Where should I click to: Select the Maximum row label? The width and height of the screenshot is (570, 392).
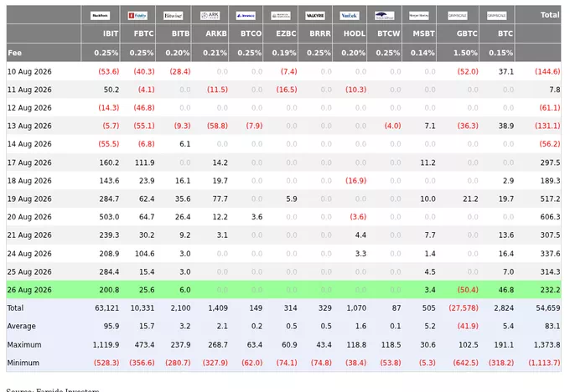tap(24, 344)
